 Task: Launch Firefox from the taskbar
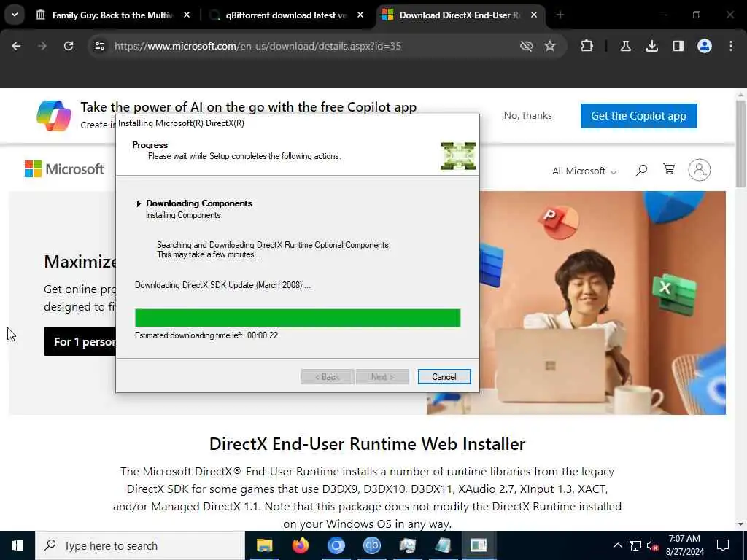point(300,545)
